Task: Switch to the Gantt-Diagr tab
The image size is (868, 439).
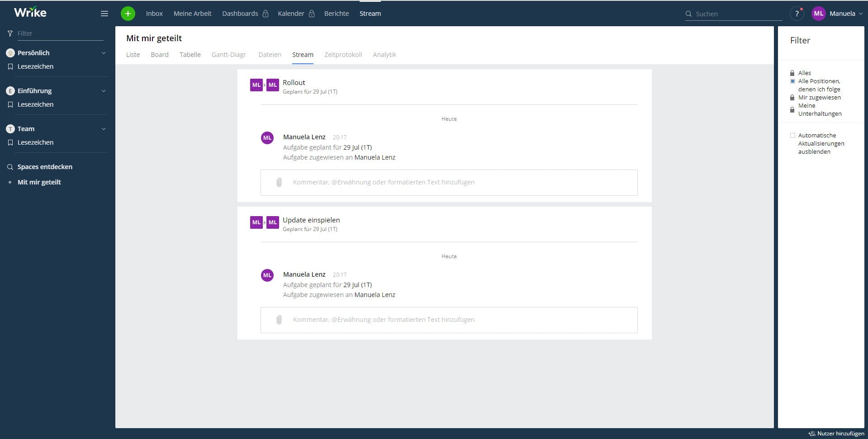Action: click(x=228, y=54)
